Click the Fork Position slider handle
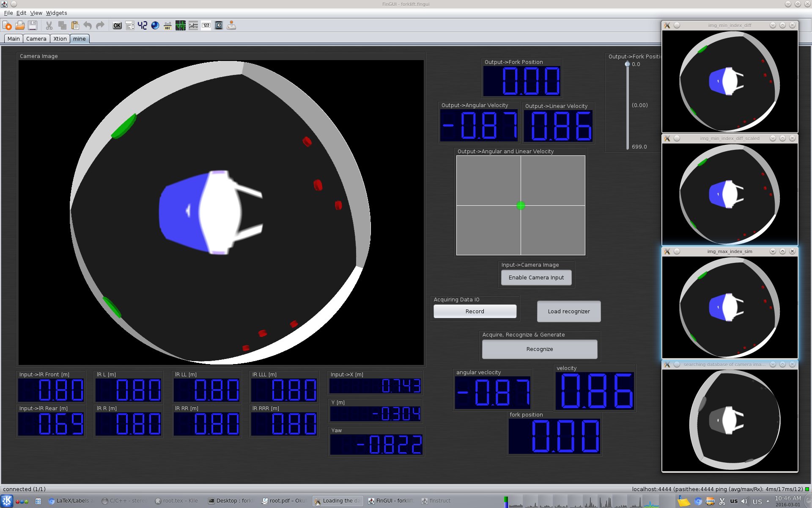Image resolution: width=812 pixels, height=508 pixels. [627, 64]
